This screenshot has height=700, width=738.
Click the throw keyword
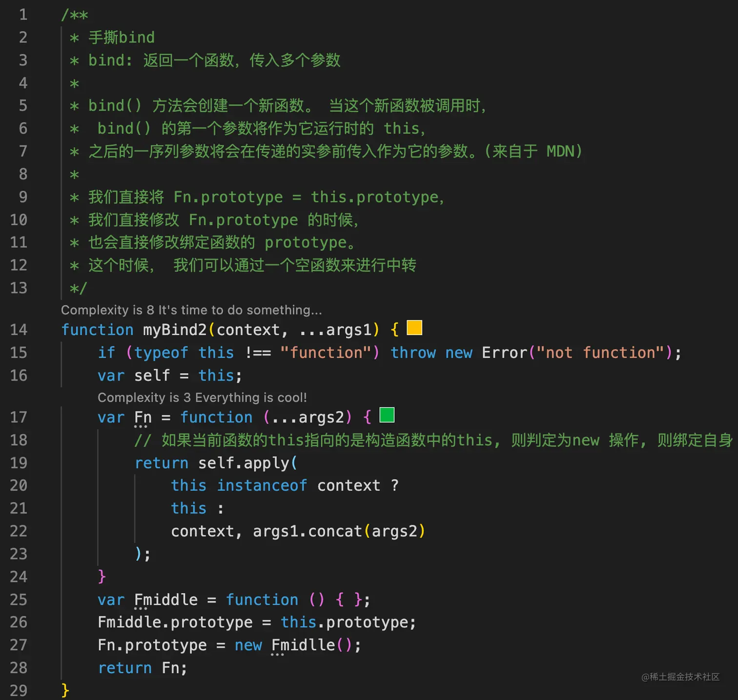(413, 353)
